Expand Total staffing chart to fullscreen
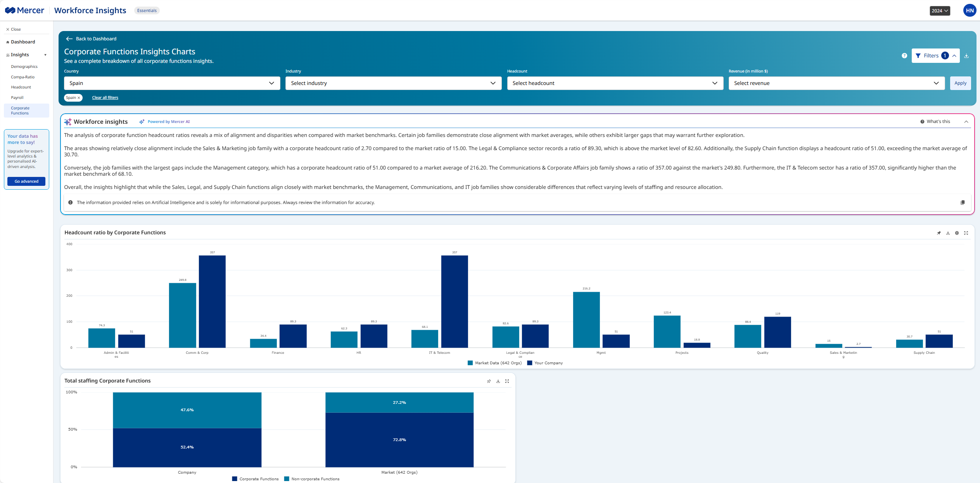Viewport: 980px width, 483px height. tap(507, 381)
